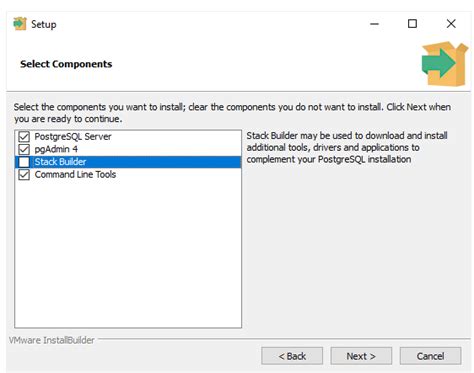Click the VMware InstallBuilder label
The image size is (474, 373).
click(x=52, y=340)
